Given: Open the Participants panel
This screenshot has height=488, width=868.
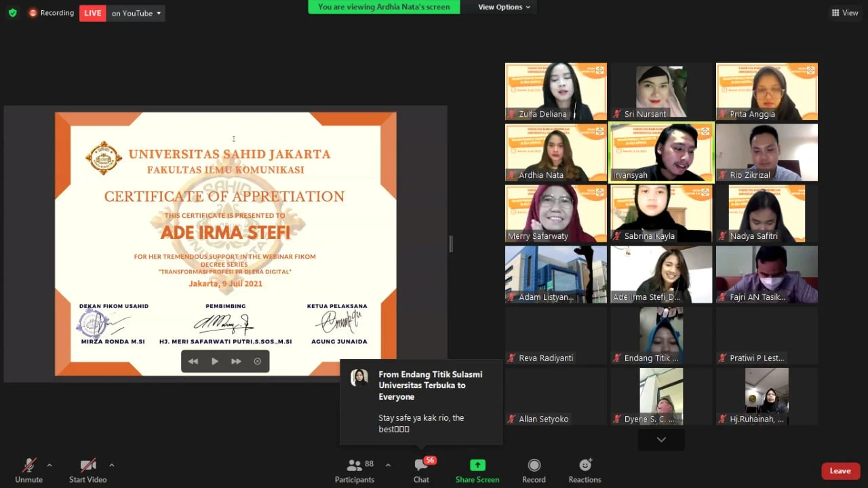Looking at the screenshot, I should click(x=355, y=470).
